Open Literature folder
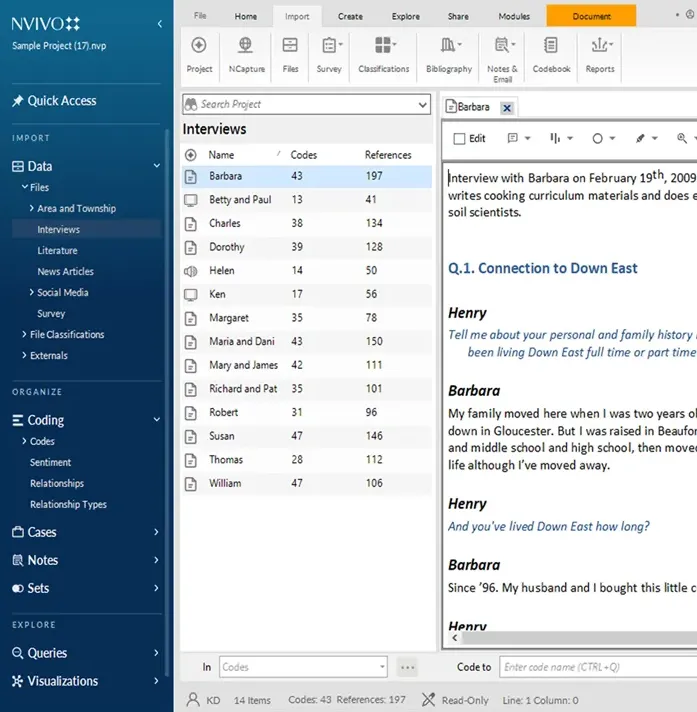This screenshot has width=697, height=712. 57,250
